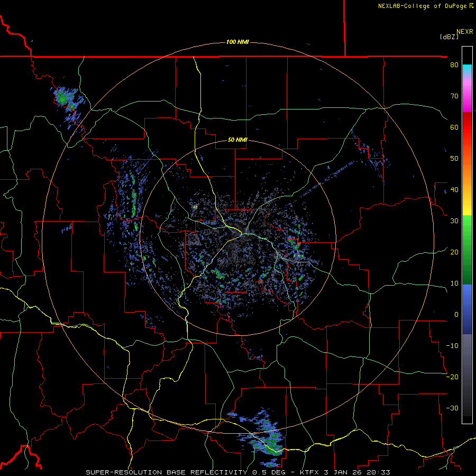Click the 80 dBZ scale value
The image size is (476, 476).
point(454,65)
